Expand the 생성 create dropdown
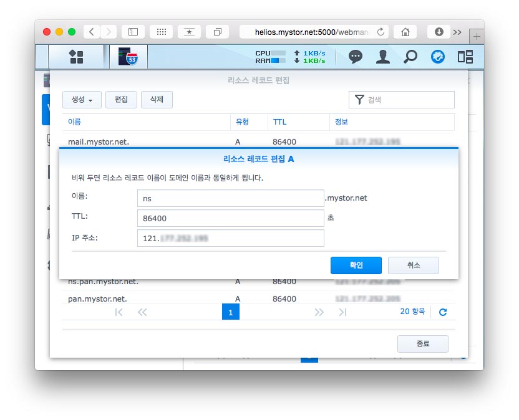This screenshot has height=420, width=519. 82,100
